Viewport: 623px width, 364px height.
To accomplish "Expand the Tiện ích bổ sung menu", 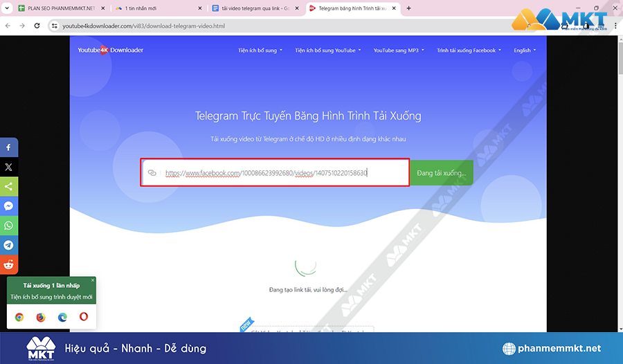I will (260, 51).
